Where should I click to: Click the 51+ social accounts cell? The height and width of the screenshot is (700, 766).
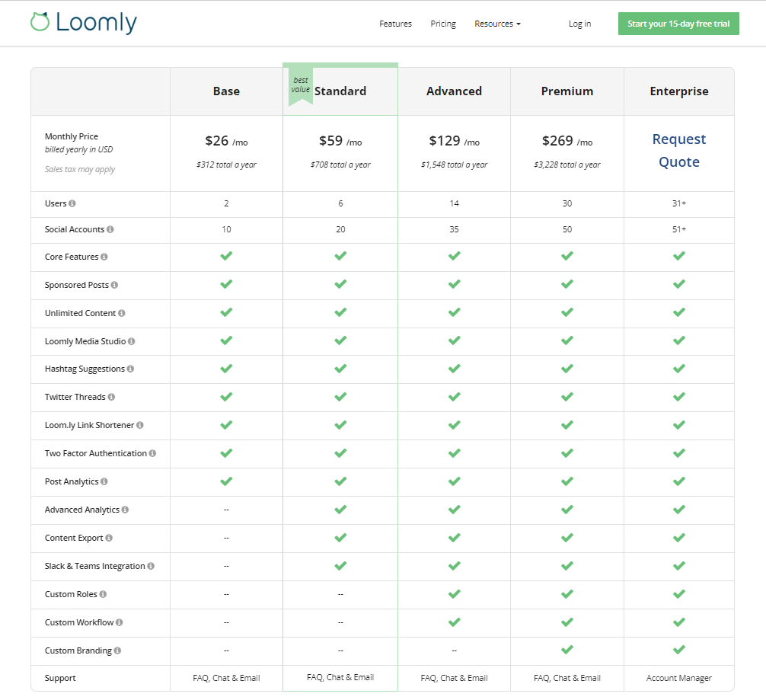coord(679,229)
